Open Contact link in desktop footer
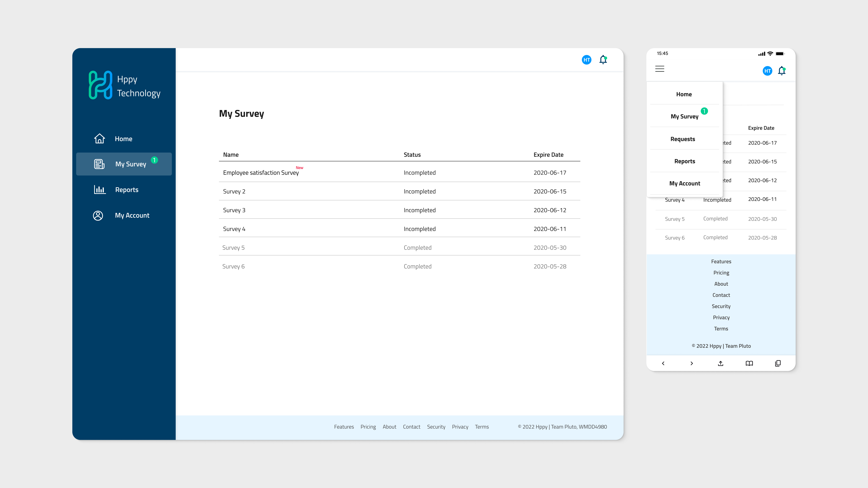This screenshot has width=868, height=488. point(411,427)
